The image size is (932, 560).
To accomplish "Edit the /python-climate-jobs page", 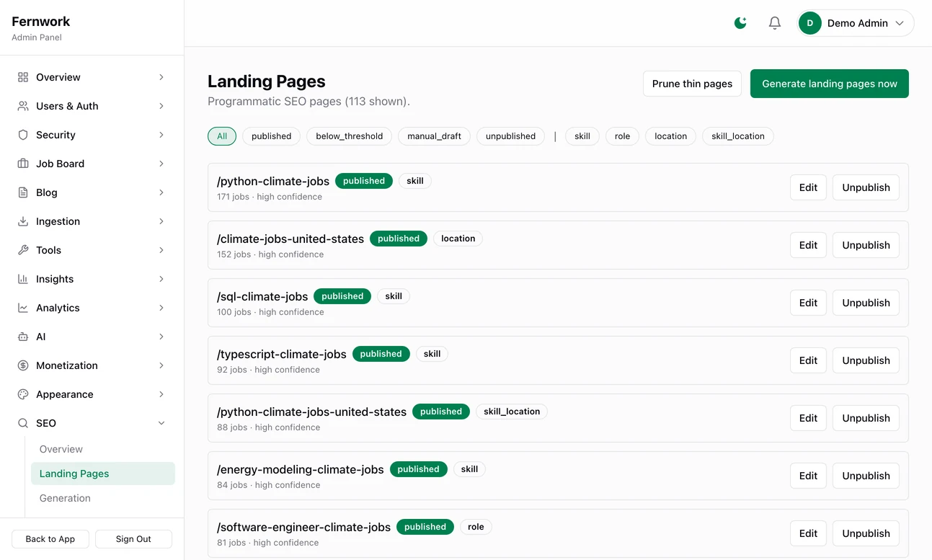I will pyautogui.click(x=808, y=187).
